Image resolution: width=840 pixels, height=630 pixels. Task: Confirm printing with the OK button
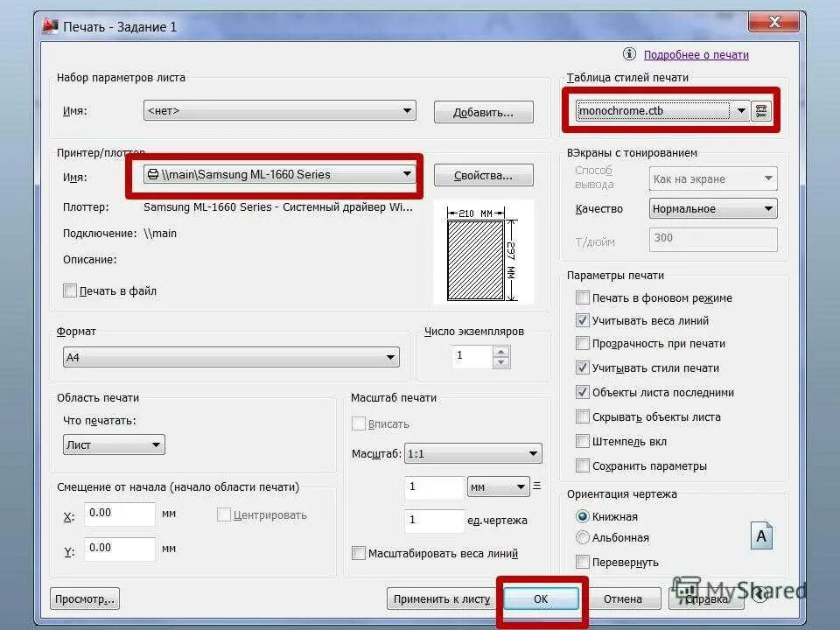541,598
